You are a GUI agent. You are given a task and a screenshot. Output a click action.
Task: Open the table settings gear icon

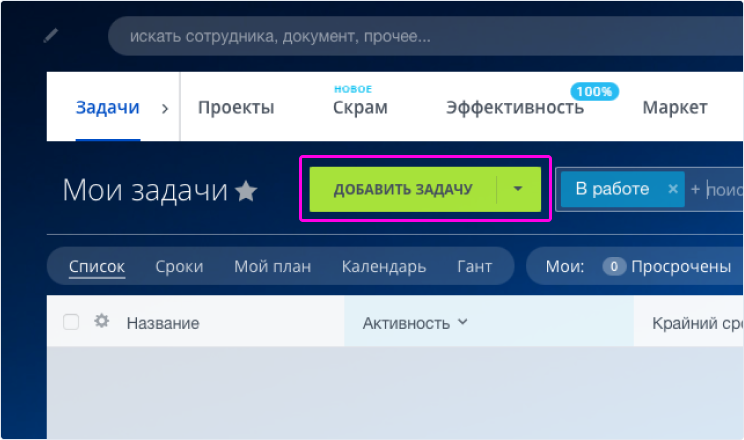pyautogui.click(x=102, y=321)
